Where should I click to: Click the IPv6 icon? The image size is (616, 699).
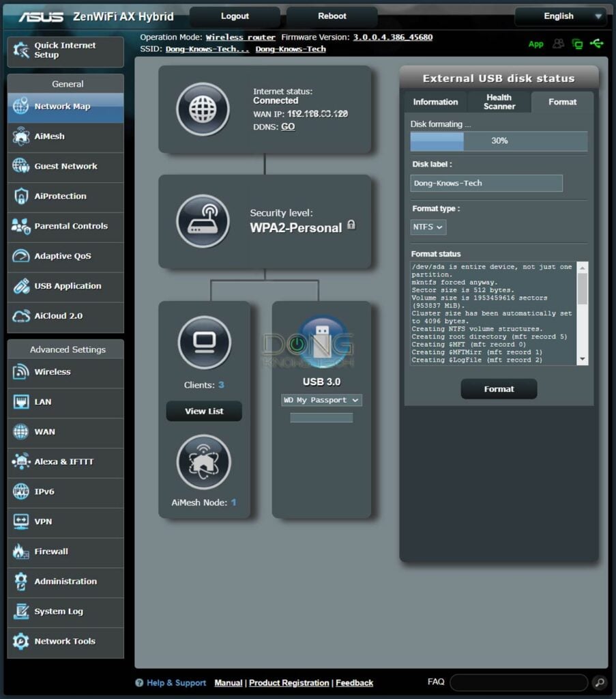point(20,491)
